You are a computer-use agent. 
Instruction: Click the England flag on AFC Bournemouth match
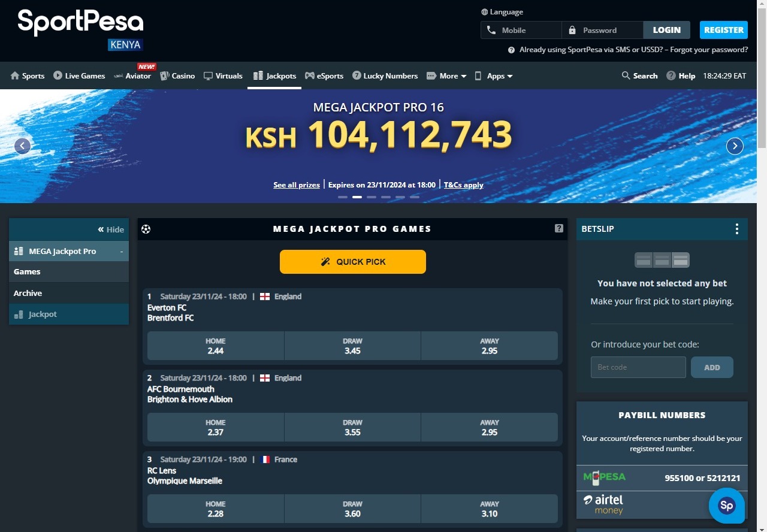pos(265,378)
